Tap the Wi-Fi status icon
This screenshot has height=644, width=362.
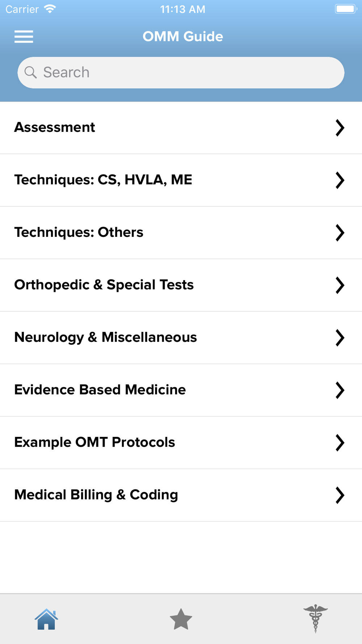(50, 9)
